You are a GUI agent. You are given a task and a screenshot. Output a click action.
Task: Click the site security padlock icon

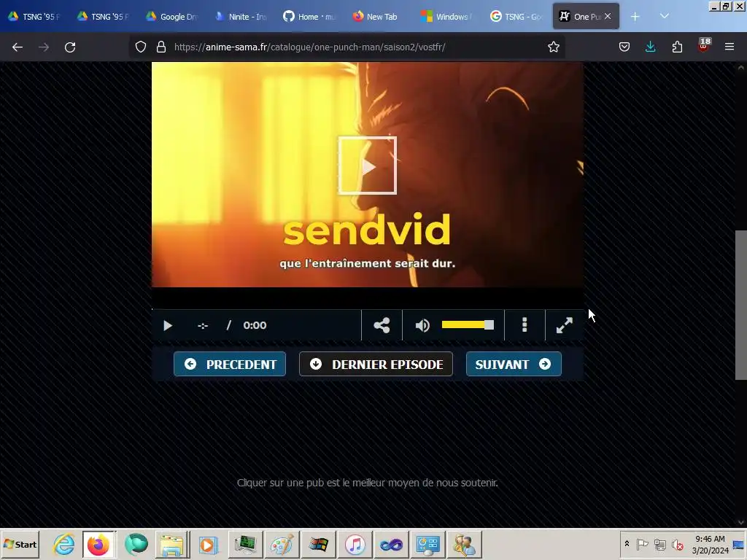pyautogui.click(x=161, y=47)
